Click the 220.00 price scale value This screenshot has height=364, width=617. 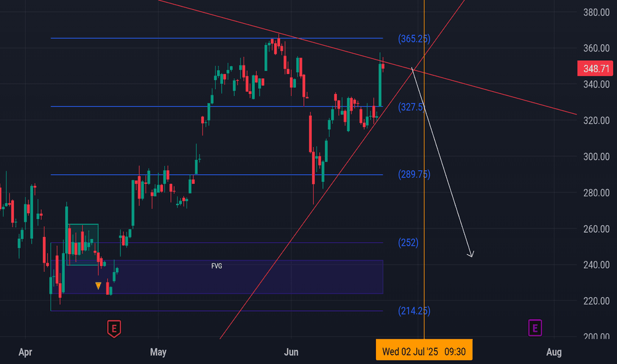coord(596,301)
